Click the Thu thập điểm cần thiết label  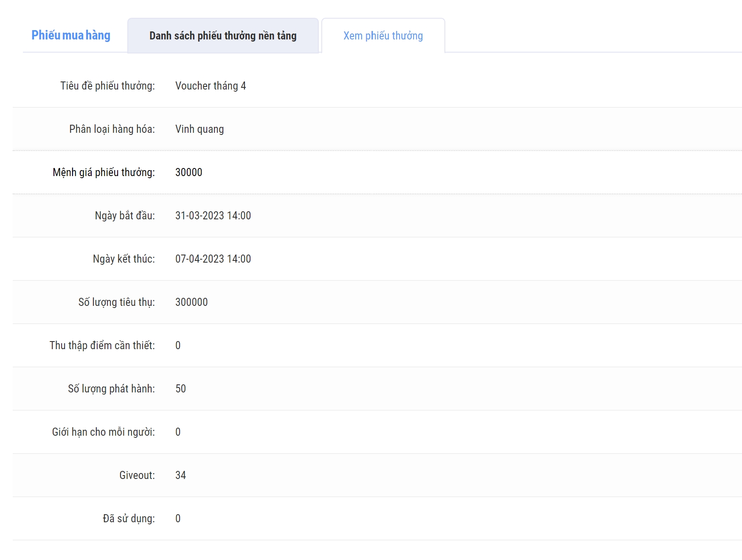(x=102, y=345)
